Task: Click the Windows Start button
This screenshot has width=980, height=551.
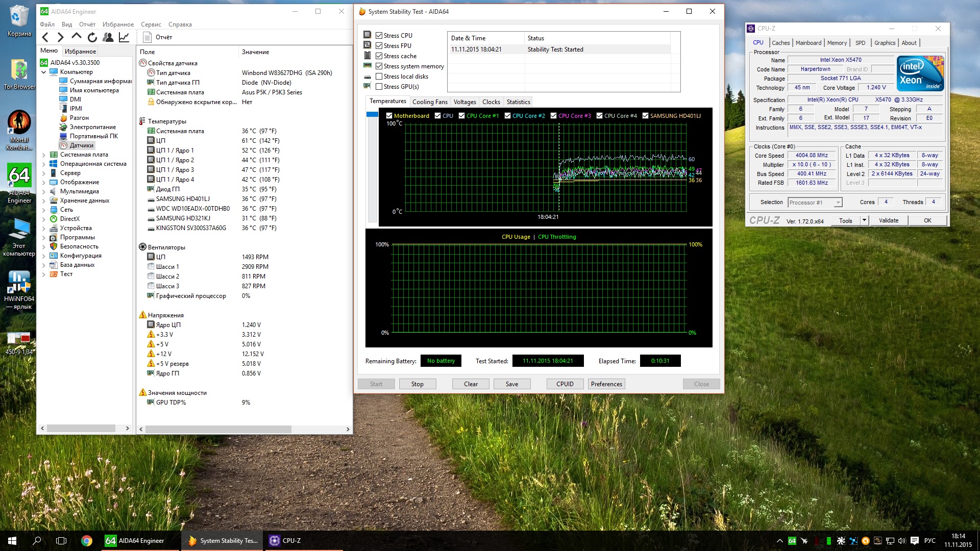Action: 12,541
